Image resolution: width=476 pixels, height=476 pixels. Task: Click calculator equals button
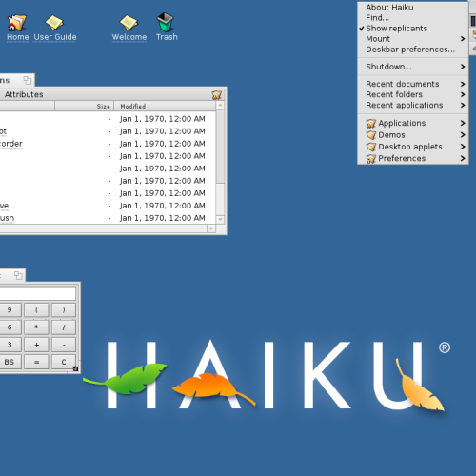(x=36, y=362)
